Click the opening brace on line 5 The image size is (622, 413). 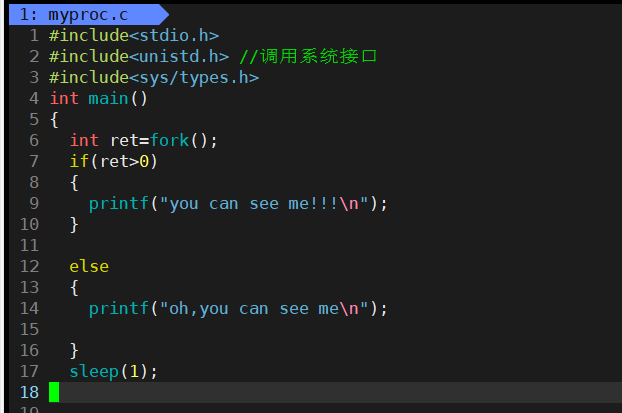tap(54, 119)
